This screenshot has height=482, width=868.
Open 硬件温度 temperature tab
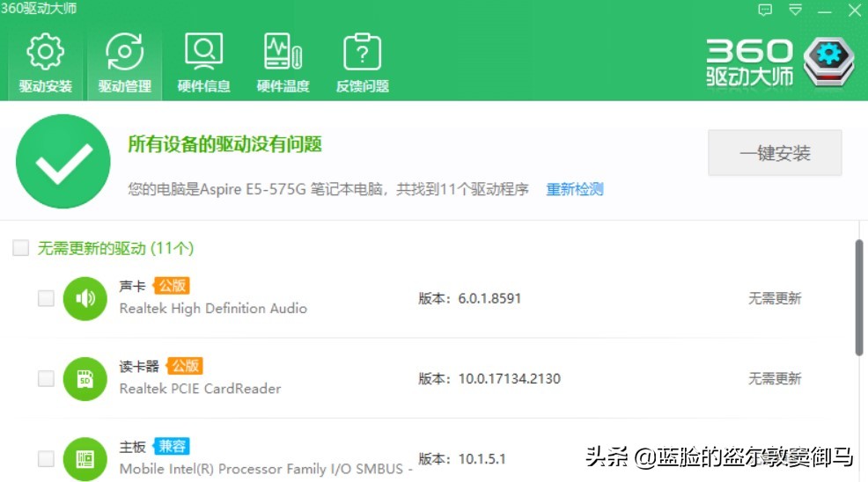[283, 63]
